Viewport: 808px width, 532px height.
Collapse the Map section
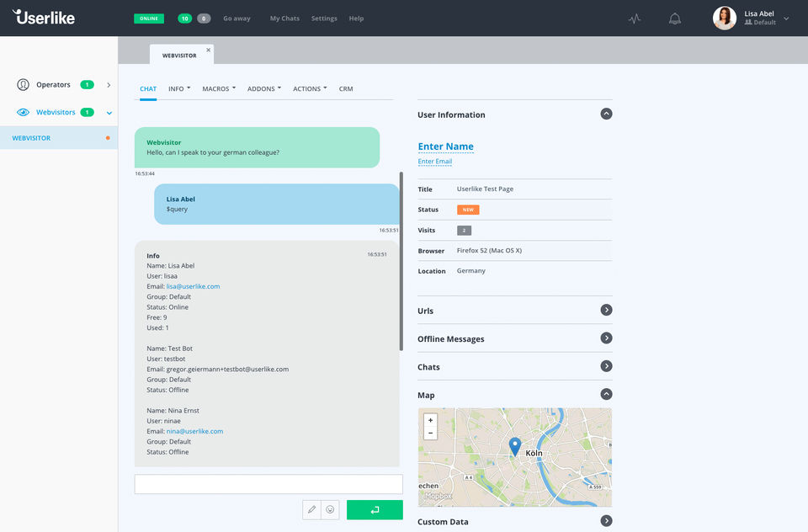coord(606,394)
